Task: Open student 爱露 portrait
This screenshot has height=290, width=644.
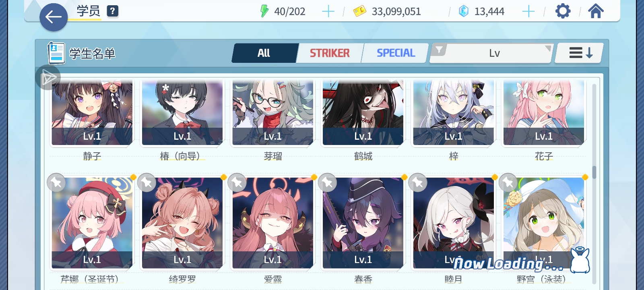Action: pyautogui.click(x=273, y=223)
